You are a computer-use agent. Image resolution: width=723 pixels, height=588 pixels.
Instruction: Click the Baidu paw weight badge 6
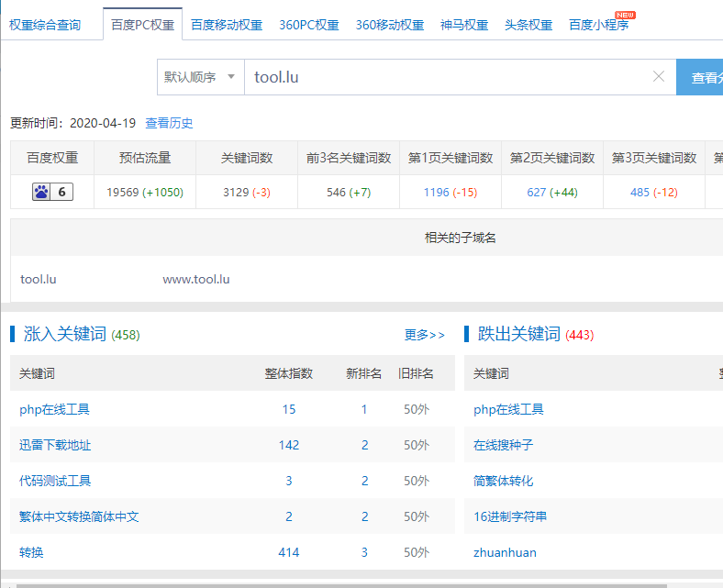tap(52, 192)
